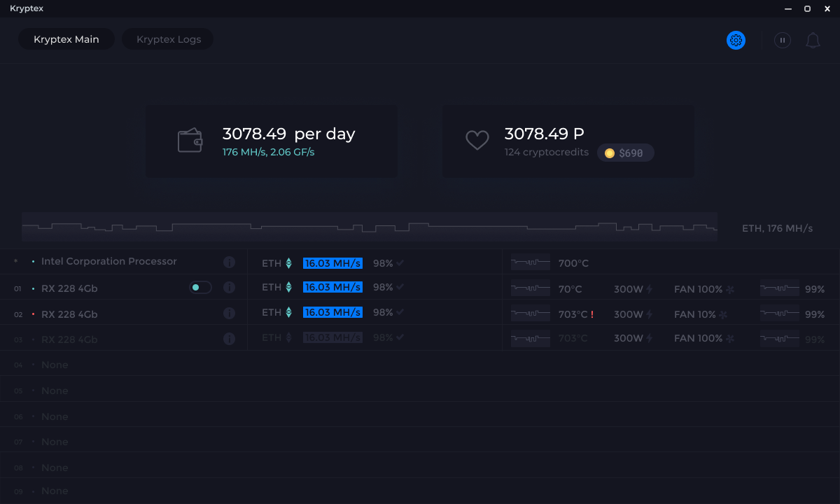The image size is (840, 504).
Task: Click the 99% load value in row 01
Action: (815, 289)
